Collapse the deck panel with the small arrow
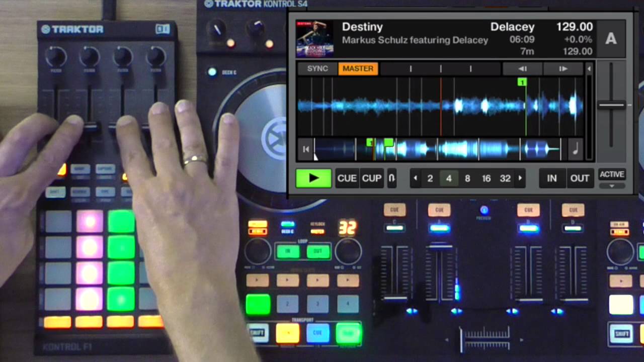This screenshot has width=644, height=362. pyautogui.click(x=589, y=69)
